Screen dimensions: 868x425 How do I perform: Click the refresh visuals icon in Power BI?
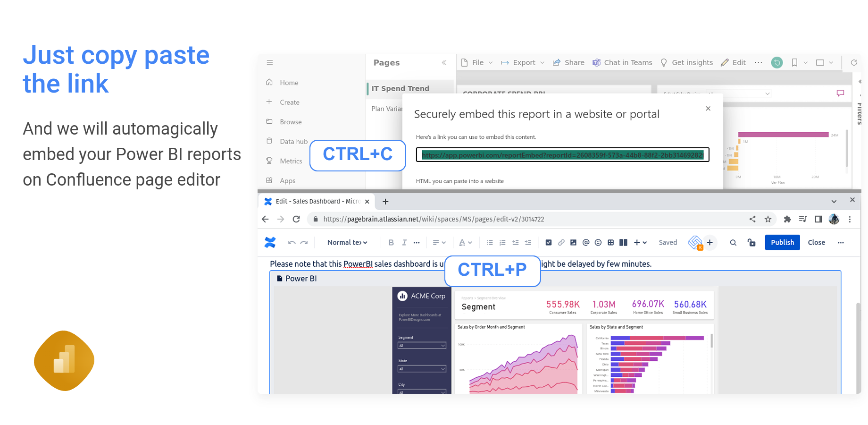pyautogui.click(x=854, y=62)
